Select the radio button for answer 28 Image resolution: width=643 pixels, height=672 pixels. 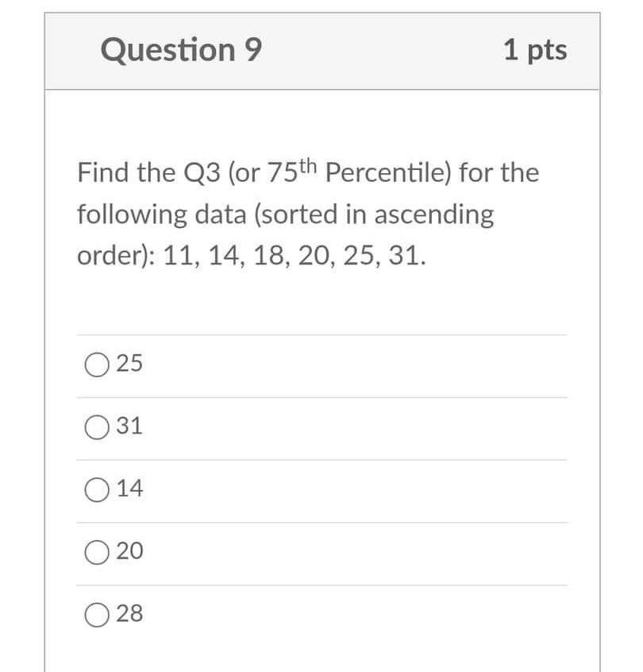click(x=96, y=613)
